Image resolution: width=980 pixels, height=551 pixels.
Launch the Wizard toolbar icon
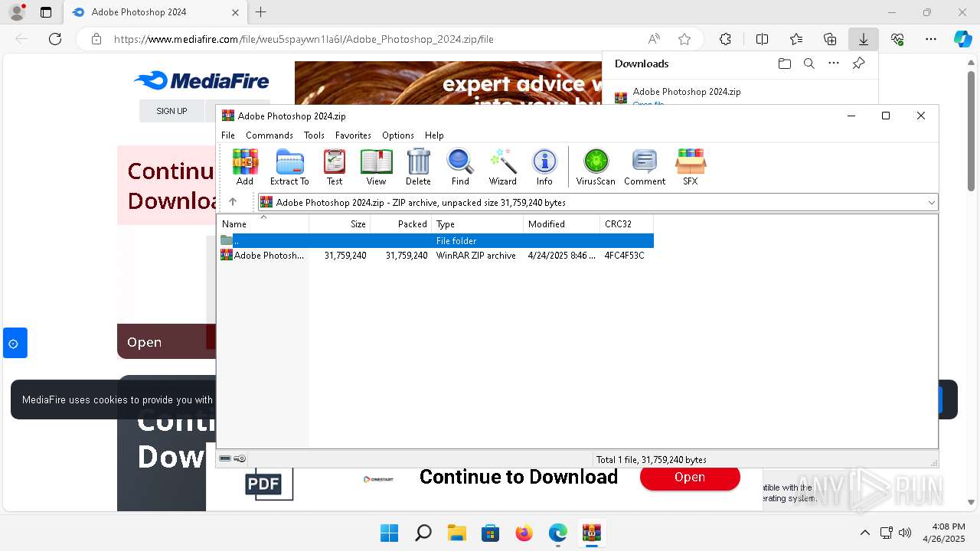click(x=503, y=167)
